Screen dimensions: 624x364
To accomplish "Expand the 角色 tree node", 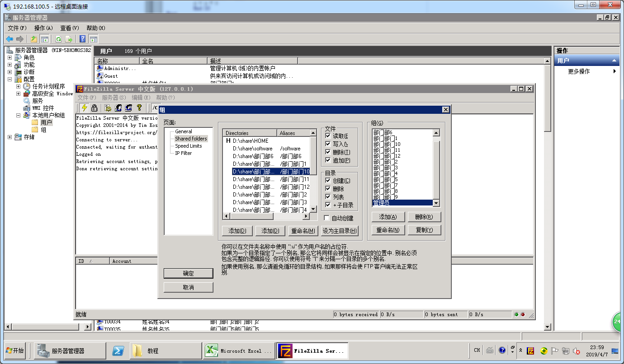I will tap(10, 57).
